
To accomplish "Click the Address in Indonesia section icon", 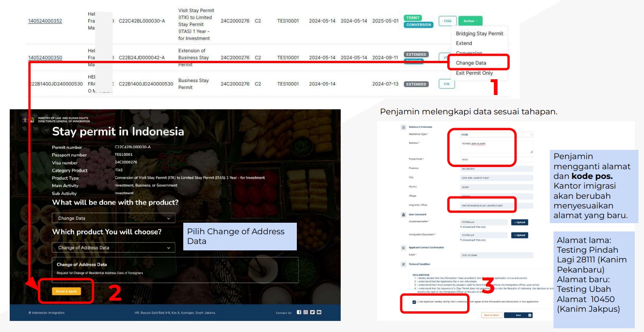I will click(x=404, y=127).
